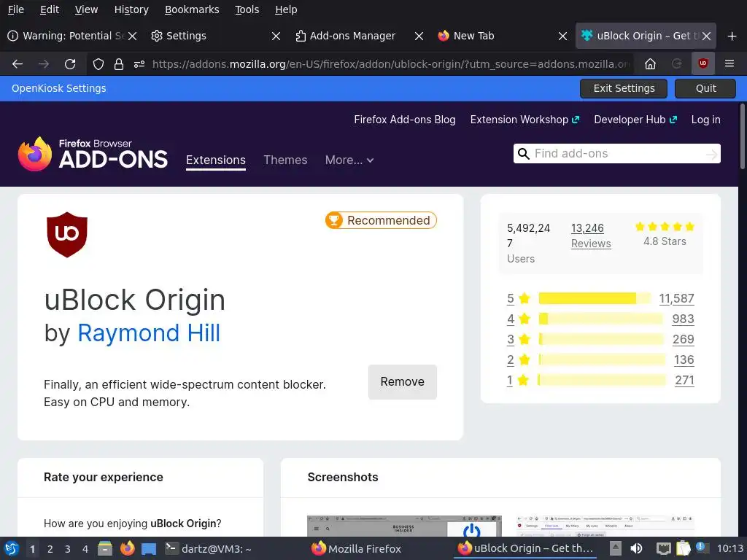Close the New Tab tab
747x560 pixels.
[562, 36]
